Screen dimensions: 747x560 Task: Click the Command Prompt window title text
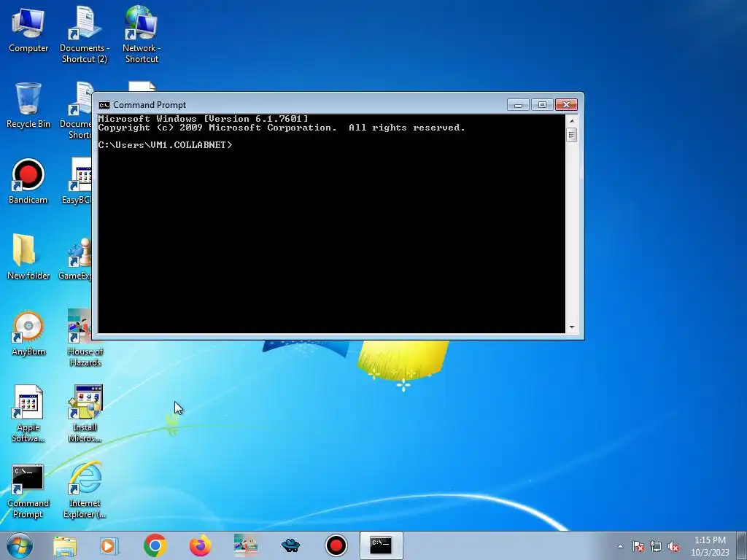150,105
